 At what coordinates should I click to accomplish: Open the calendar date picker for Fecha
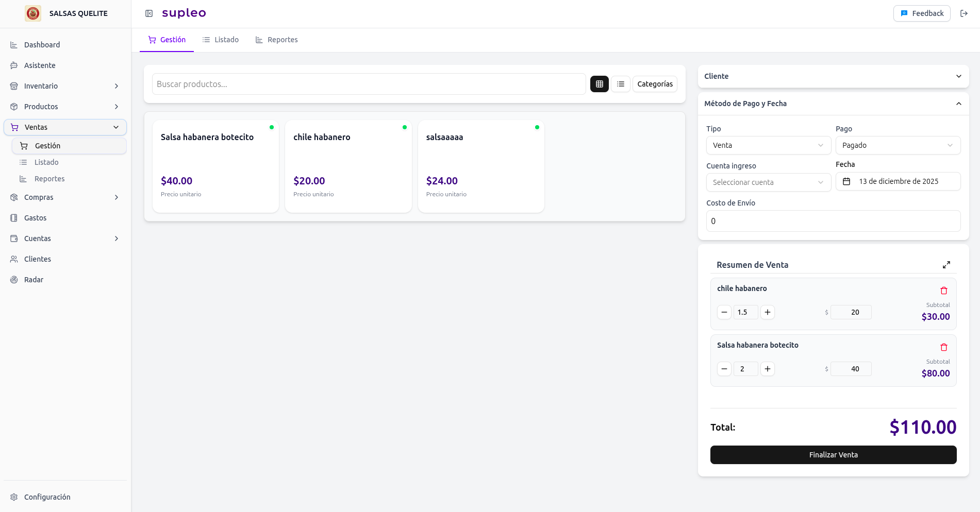coord(898,181)
